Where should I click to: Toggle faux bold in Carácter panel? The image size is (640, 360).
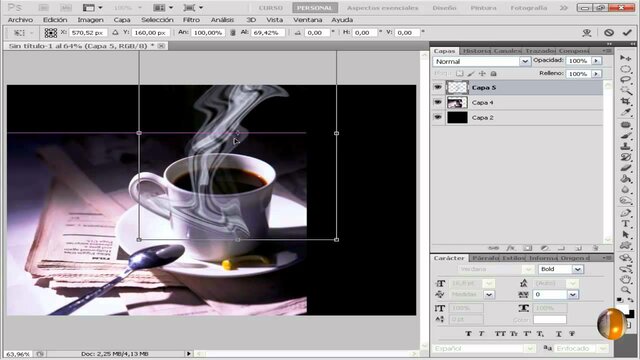tap(468, 333)
